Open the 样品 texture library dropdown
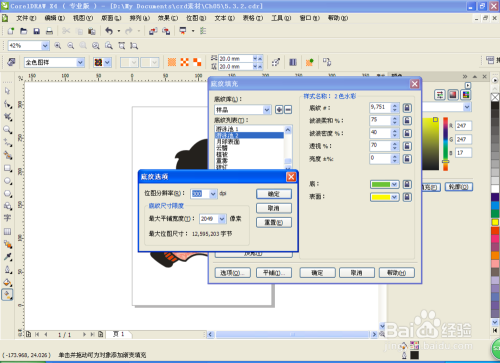The height and width of the screenshot is (363, 500). pos(267,110)
